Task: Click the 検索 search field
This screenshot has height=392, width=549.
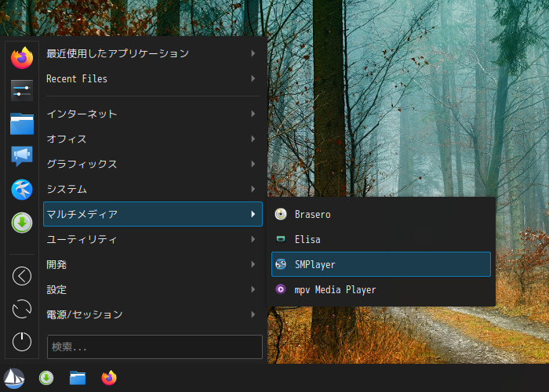Action: [x=155, y=347]
